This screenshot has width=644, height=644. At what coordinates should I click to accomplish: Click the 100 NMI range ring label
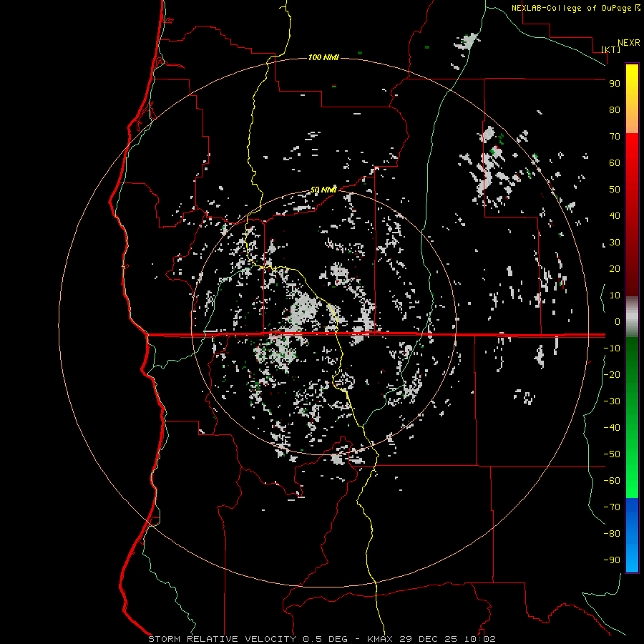pyautogui.click(x=323, y=57)
